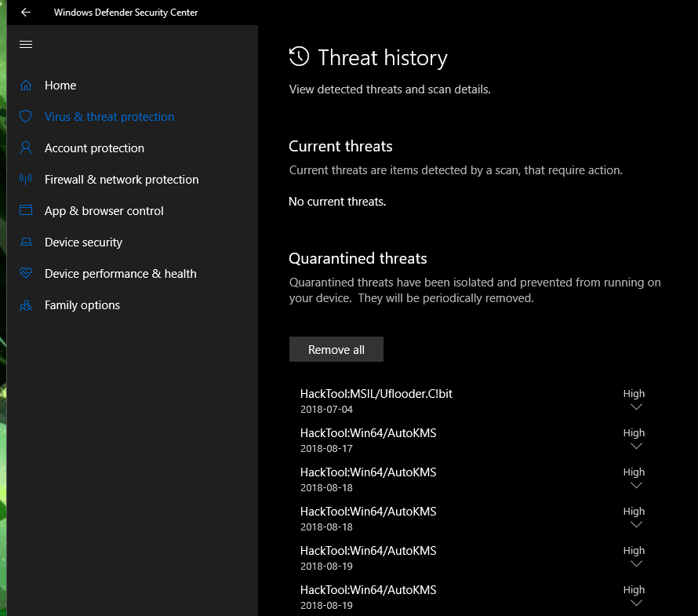
Task: Click the App & browser control icon
Action: pyautogui.click(x=27, y=210)
